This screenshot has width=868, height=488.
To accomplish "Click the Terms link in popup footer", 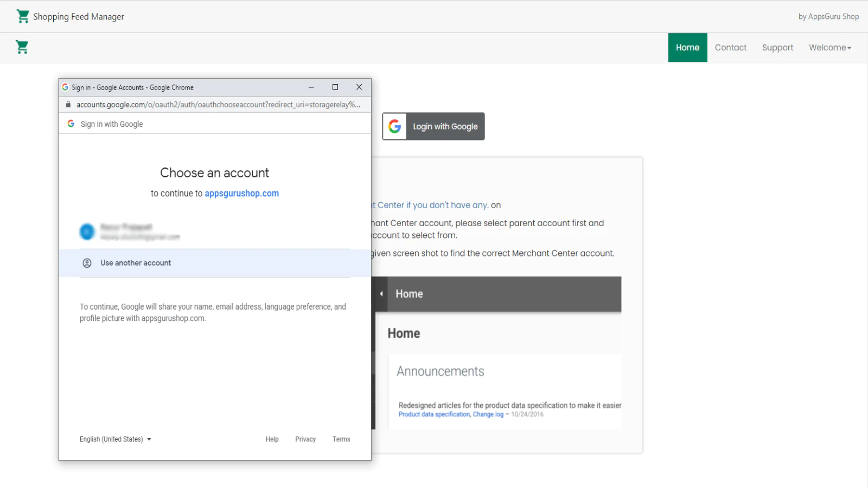I will (x=341, y=439).
